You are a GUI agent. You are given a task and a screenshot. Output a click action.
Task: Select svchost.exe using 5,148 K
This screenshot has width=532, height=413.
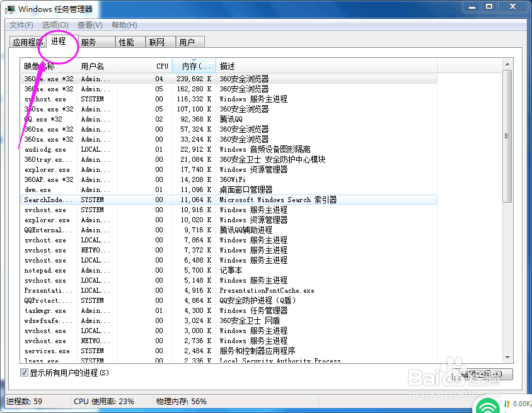click(x=229, y=281)
